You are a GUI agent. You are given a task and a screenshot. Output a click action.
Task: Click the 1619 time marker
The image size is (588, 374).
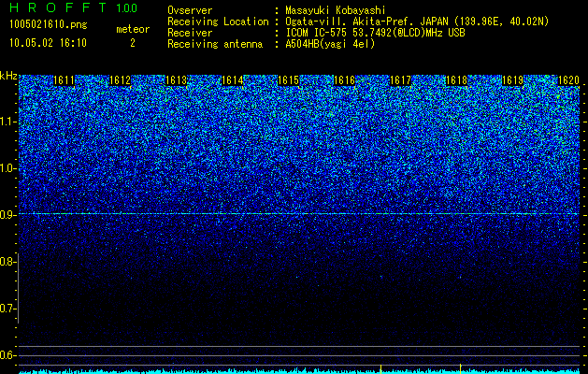[x=512, y=80]
